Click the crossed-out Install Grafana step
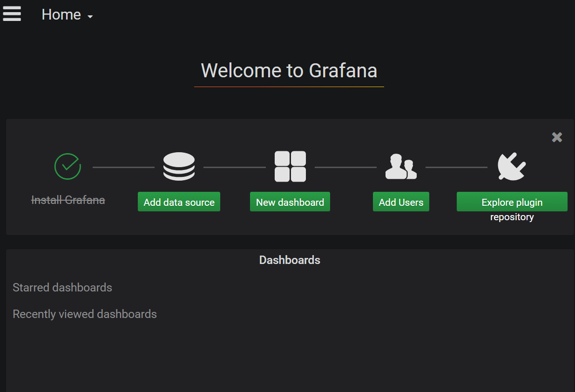575x392 pixels. (68, 200)
